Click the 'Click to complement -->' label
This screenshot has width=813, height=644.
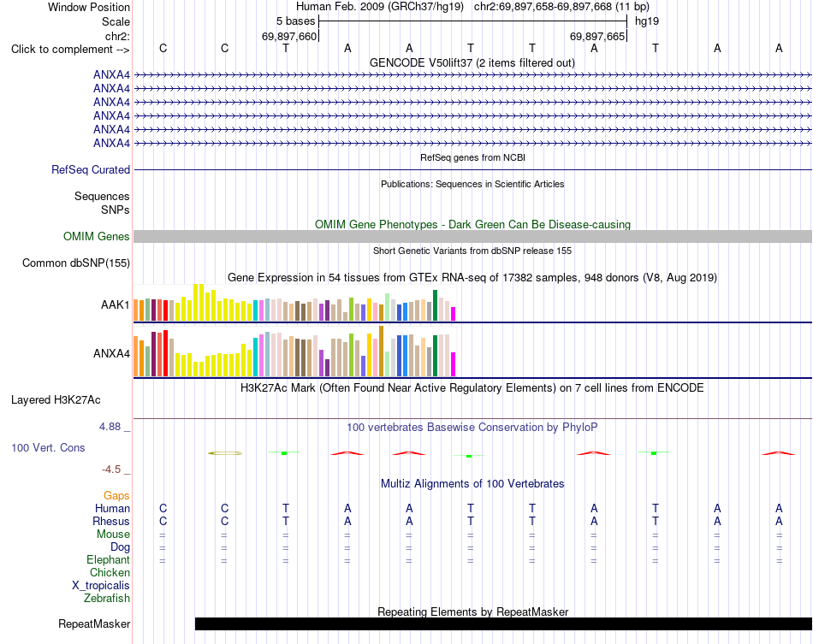[70, 50]
